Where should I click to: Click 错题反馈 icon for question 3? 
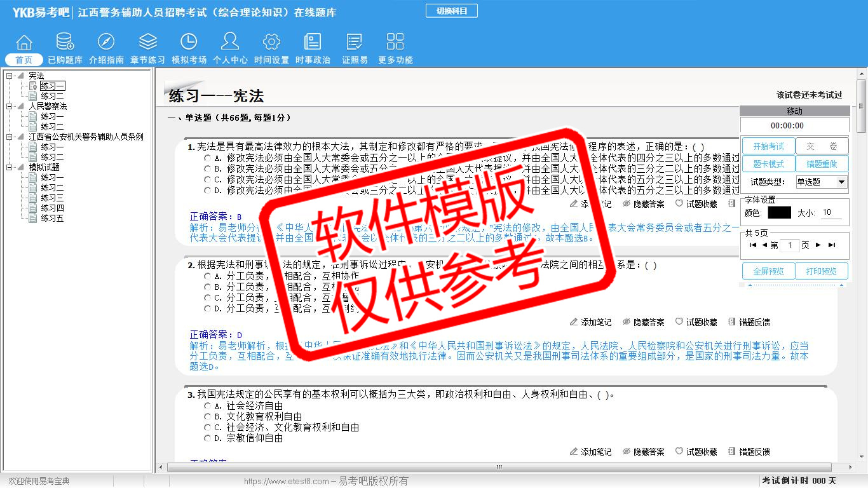(x=732, y=452)
